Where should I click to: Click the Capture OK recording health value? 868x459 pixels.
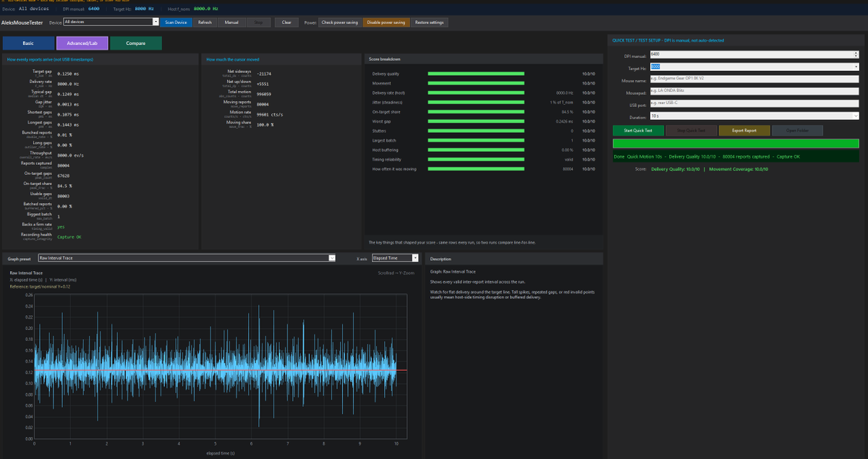[69, 236]
